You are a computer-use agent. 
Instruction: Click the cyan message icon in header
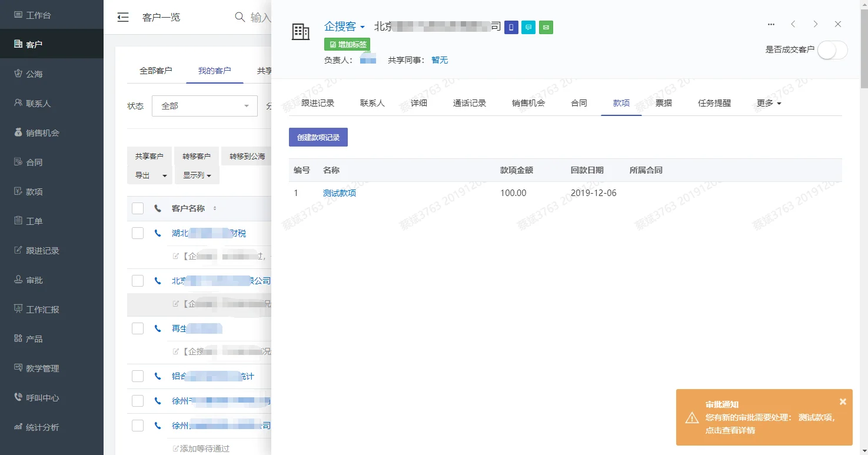[528, 27]
